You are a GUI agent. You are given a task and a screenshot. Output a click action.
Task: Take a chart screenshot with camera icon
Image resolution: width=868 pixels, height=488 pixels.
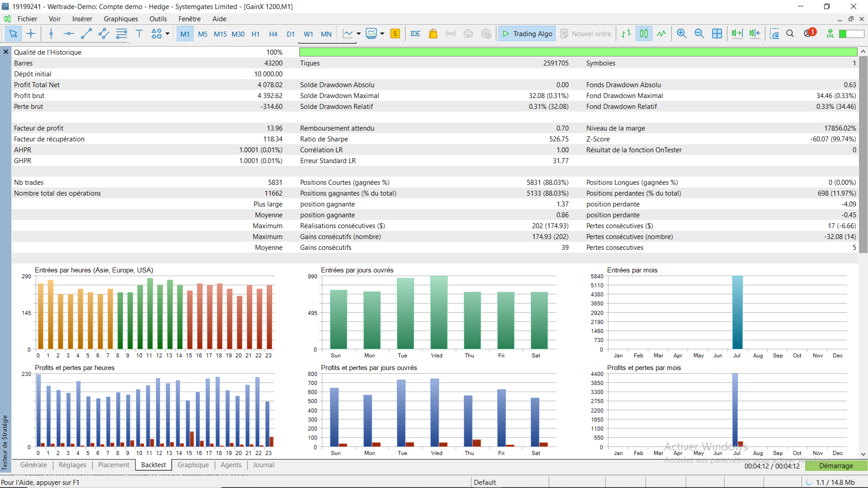coord(774,33)
